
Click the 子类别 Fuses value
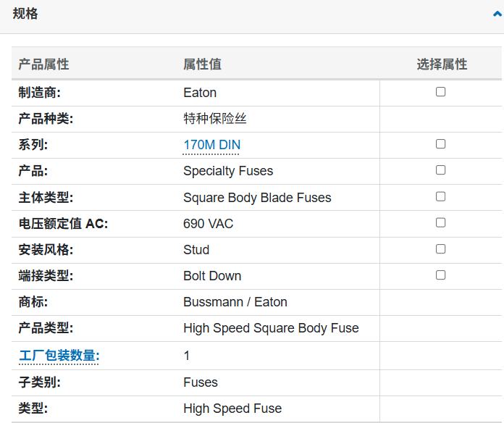[x=201, y=382]
